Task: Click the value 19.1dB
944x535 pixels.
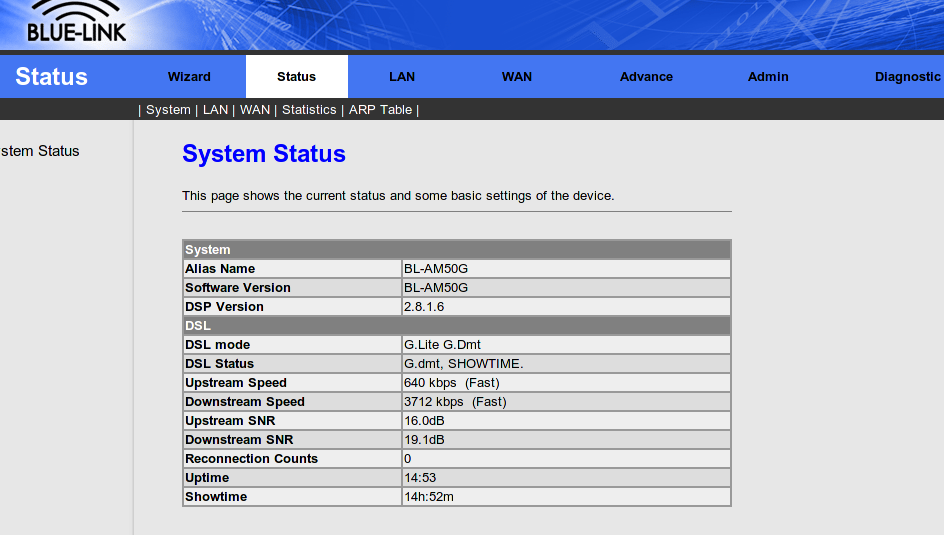Action: pyautogui.click(x=424, y=440)
